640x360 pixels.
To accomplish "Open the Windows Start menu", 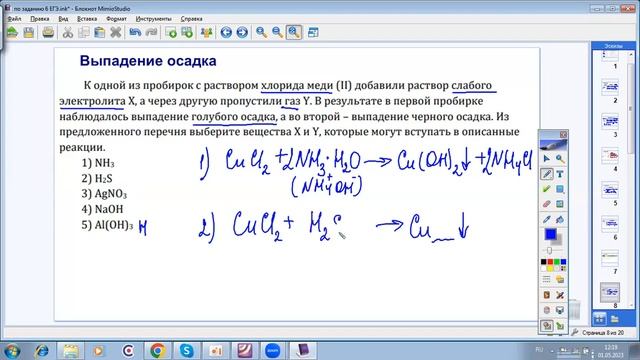I will coord(12,351).
